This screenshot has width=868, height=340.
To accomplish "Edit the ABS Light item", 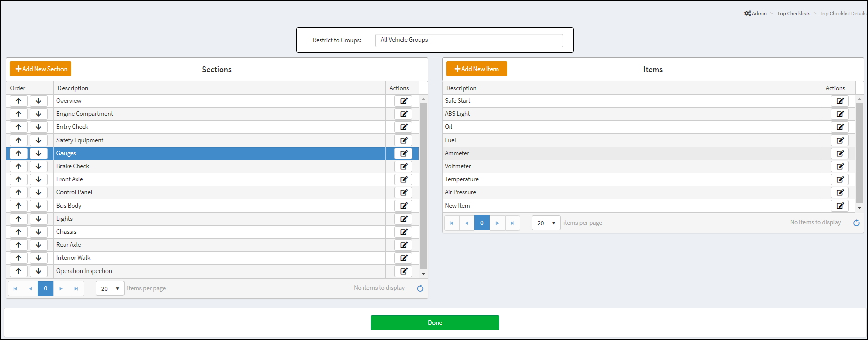I will (x=840, y=114).
